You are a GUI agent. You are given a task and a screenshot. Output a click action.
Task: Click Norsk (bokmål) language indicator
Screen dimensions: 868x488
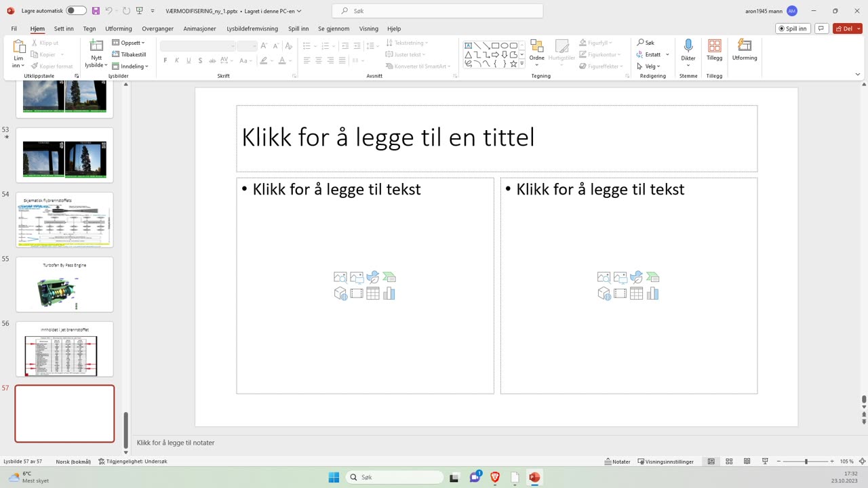tap(73, 462)
